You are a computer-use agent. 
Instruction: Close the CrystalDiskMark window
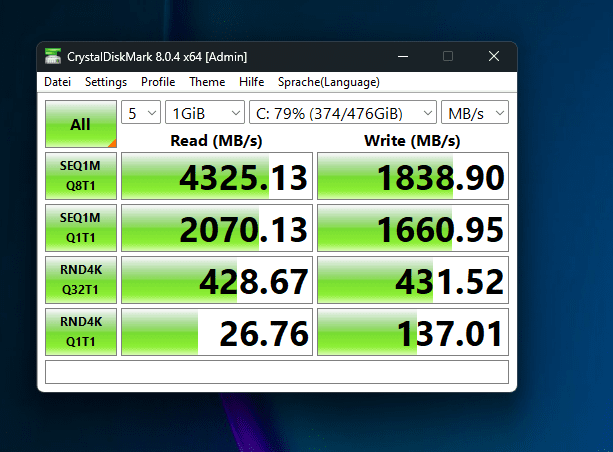pyautogui.click(x=494, y=57)
